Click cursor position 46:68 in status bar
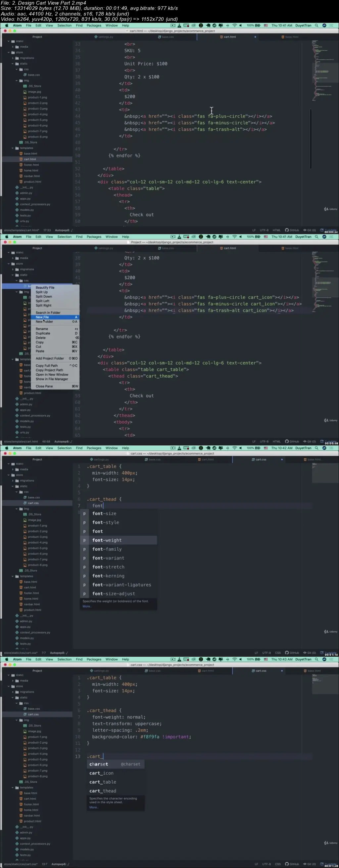Screen dimensions: 339x868 (46, 441)
